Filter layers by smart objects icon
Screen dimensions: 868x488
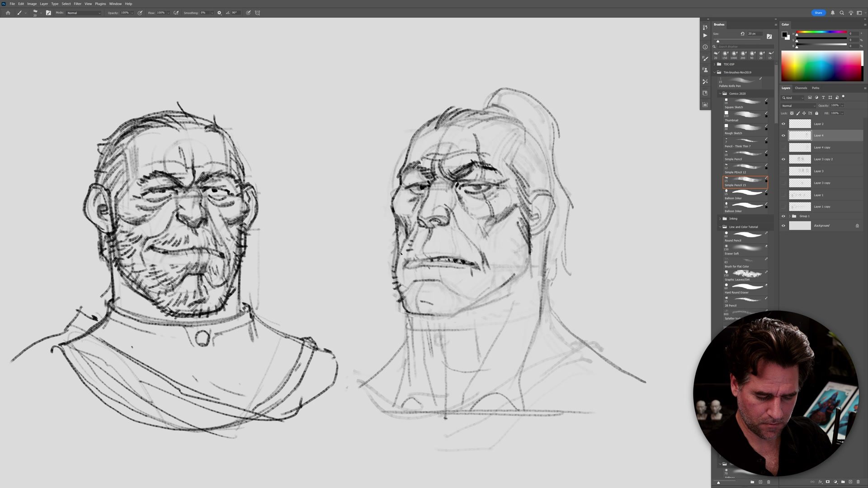coord(837,98)
